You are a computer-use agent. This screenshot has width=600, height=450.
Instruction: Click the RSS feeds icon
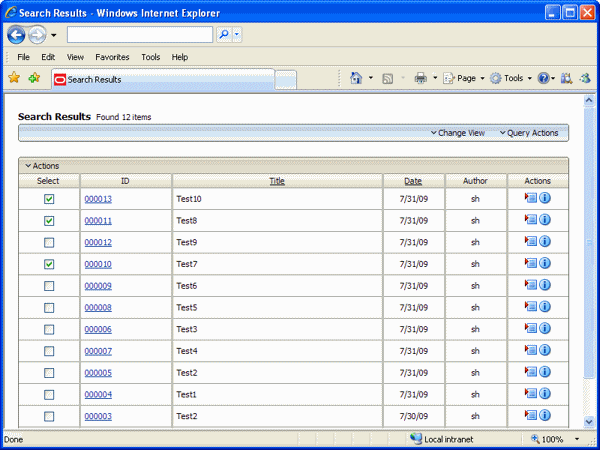388,78
